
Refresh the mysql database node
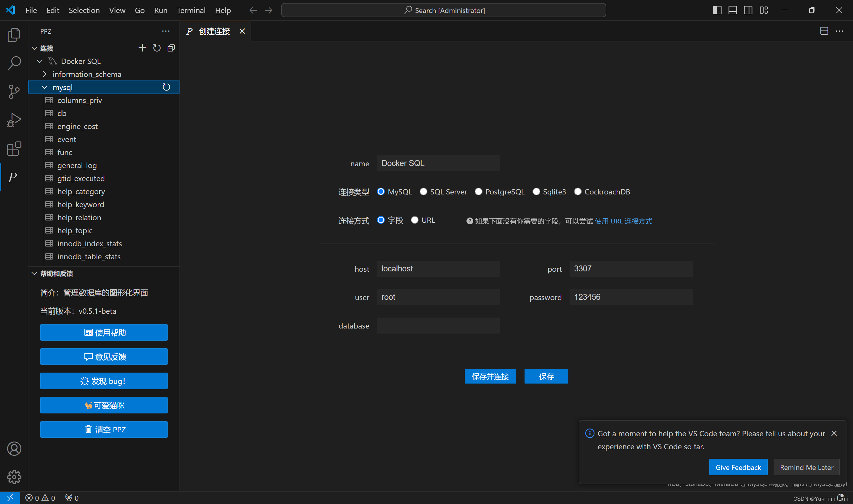coord(166,87)
